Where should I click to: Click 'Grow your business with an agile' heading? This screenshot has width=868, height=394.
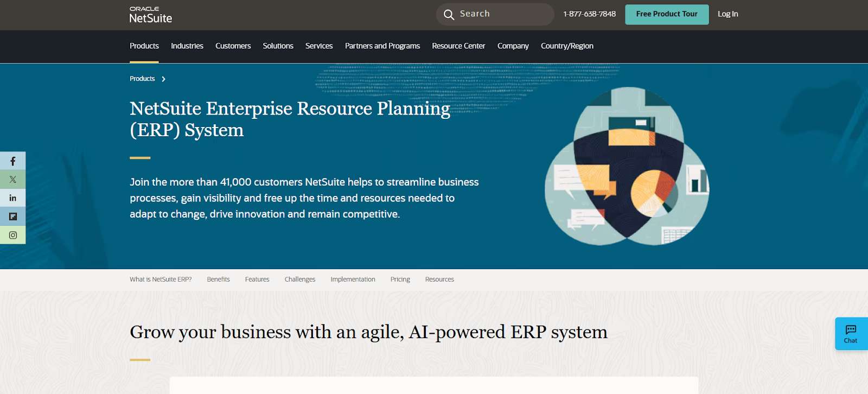pos(368,332)
